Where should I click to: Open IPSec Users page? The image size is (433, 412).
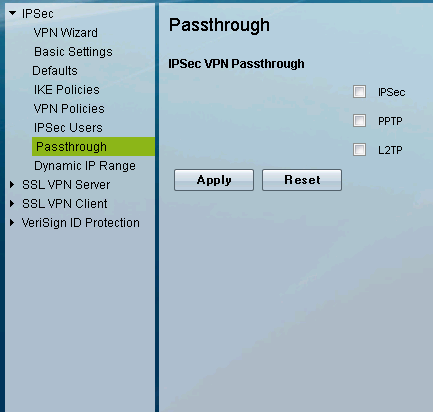pyautogui.click(x=68, y=128)
